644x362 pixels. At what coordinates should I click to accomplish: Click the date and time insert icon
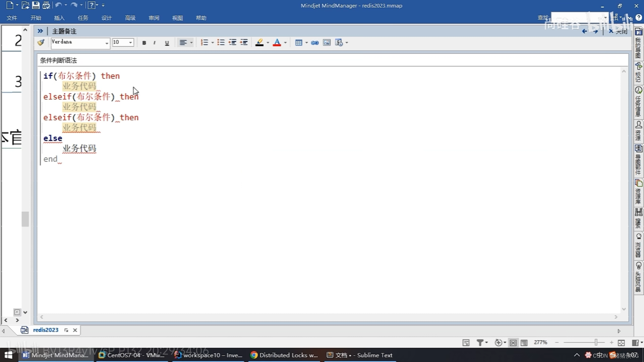tap(339, 43)
